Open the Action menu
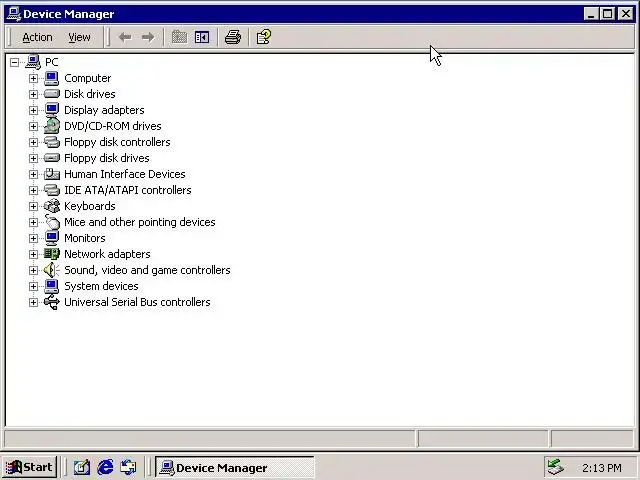 (37, 37)
